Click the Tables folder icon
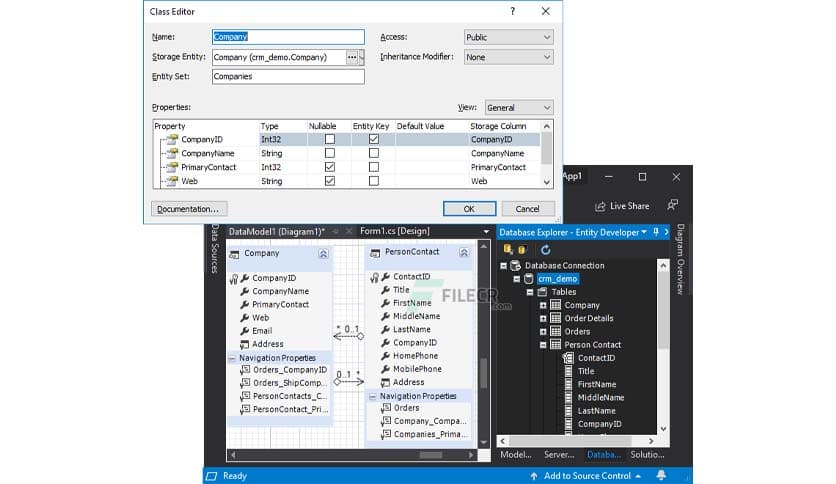The height and width of the screenshot is (484, 836). 542,292
